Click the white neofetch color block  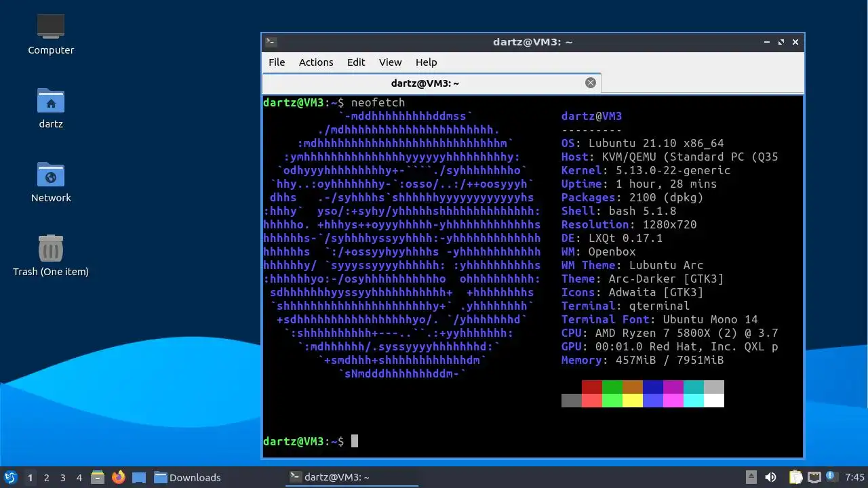[x=714, y=401]
